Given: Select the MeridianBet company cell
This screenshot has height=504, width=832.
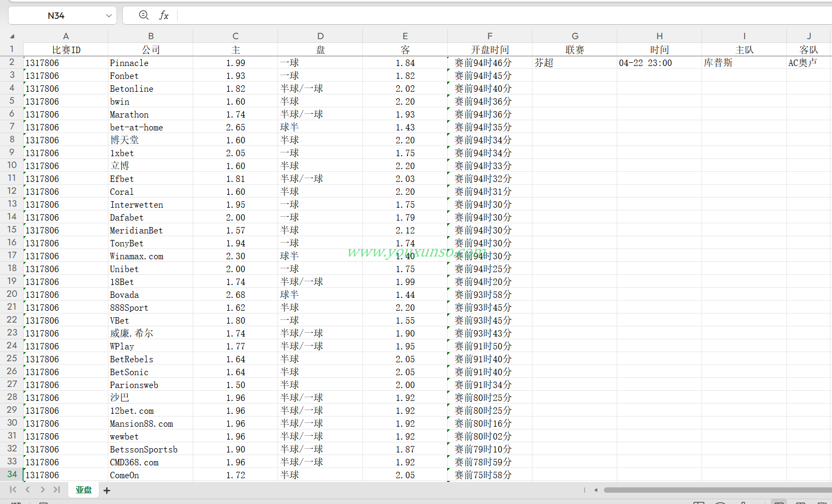Looking at the screenshot, I should click(x=151, y=230).
